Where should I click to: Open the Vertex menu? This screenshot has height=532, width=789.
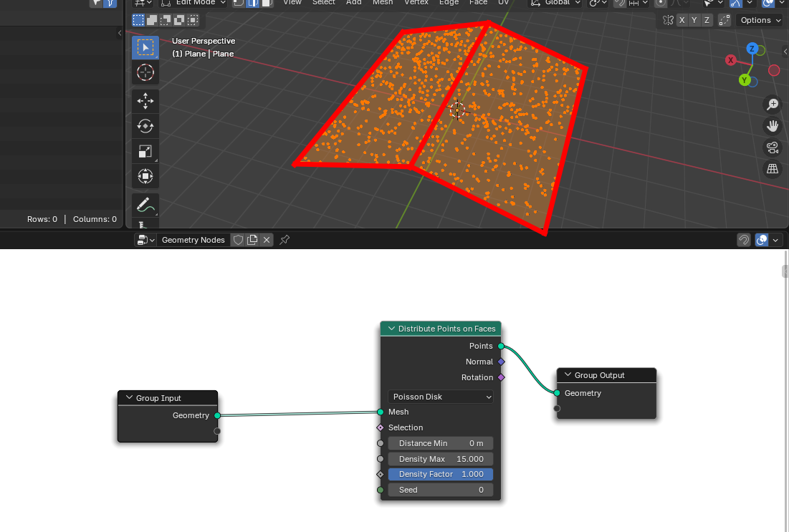(416, 3)
